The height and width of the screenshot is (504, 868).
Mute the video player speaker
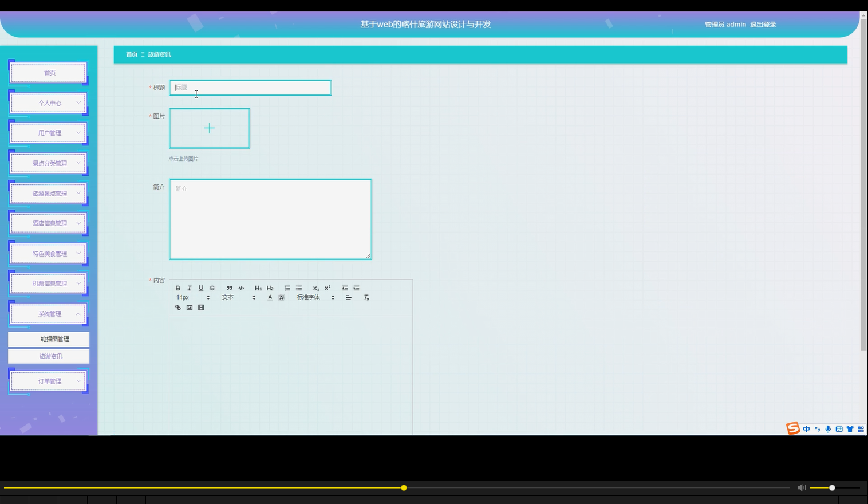click(801, 487)
